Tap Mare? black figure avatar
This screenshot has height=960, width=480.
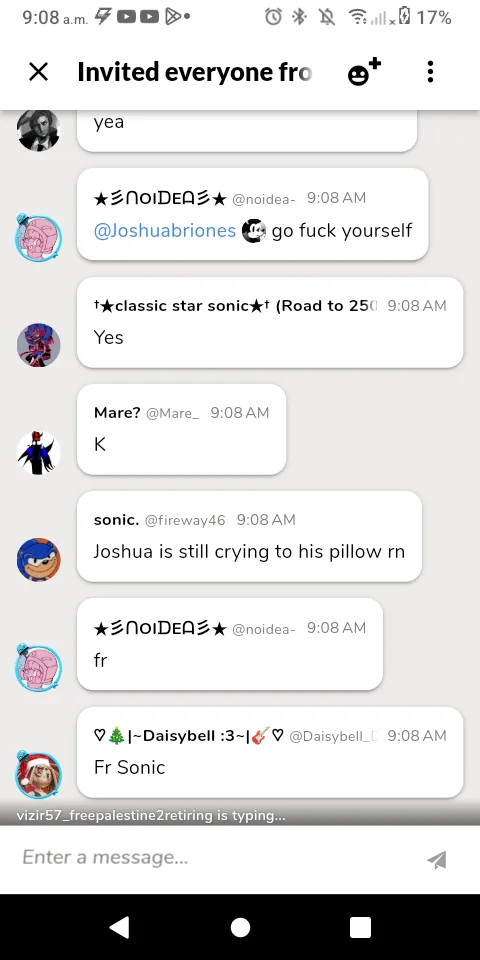[x=39, y=453]
